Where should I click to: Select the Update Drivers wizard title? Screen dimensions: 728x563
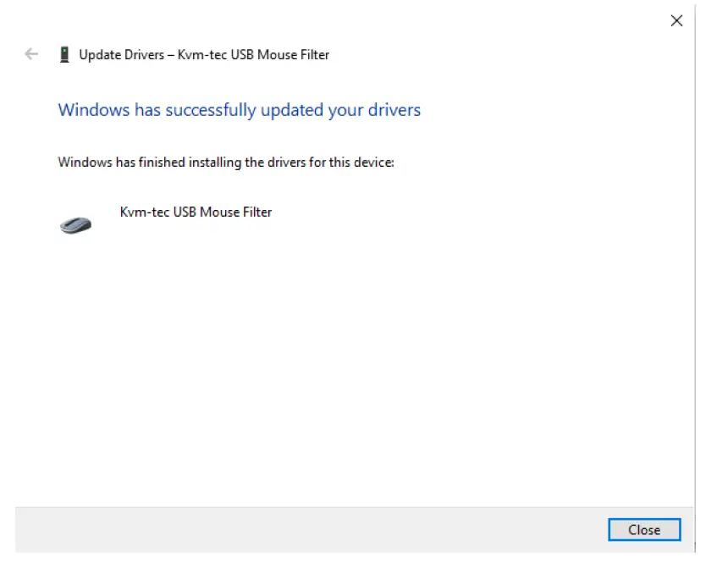[203, 54]
